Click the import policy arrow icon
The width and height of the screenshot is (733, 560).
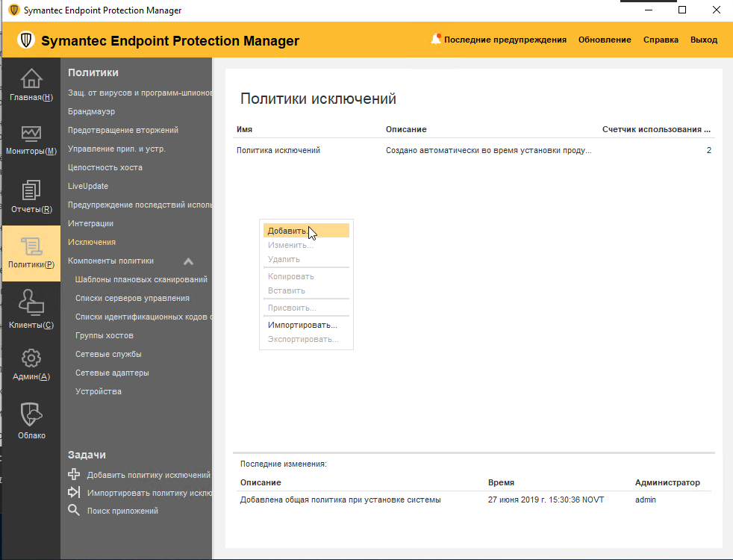[74, 492]
